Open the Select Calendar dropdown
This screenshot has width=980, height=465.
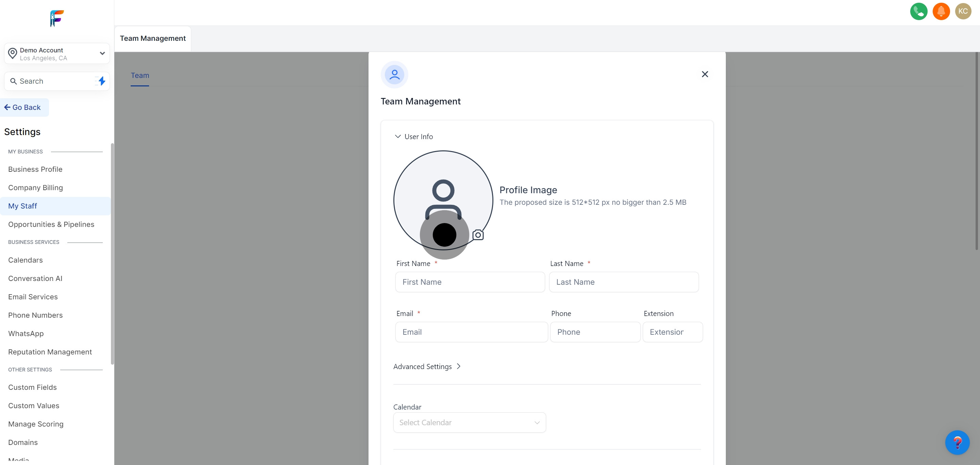coord(469,422)
